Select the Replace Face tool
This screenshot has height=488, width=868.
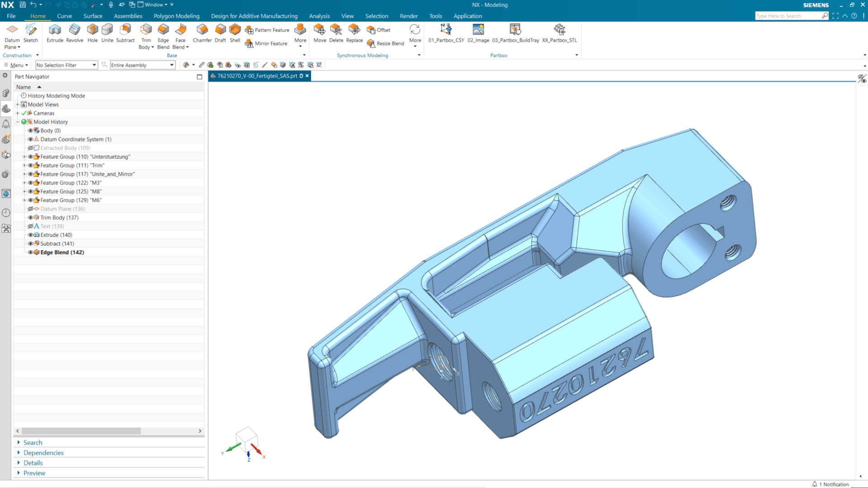(x=354, y=33)
